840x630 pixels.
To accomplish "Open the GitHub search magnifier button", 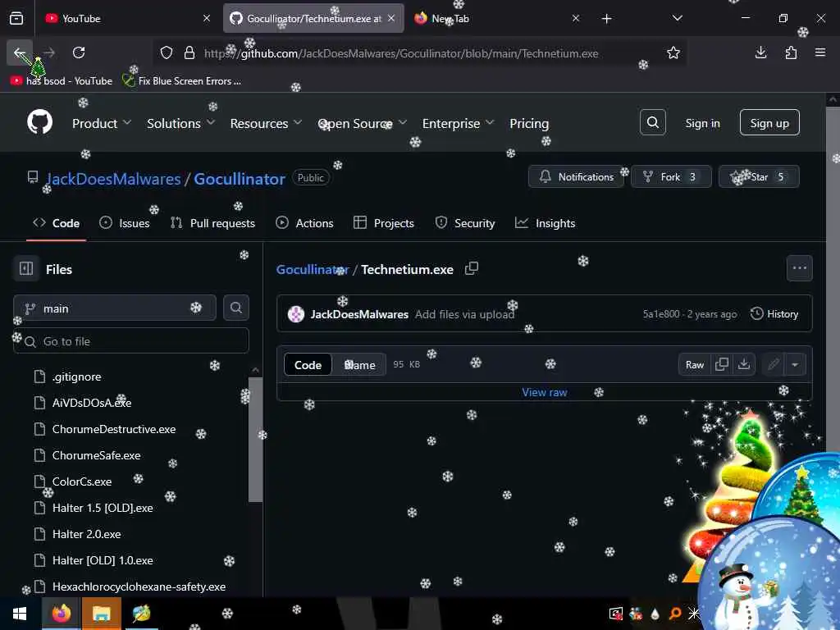I will (x=652, y=123).
